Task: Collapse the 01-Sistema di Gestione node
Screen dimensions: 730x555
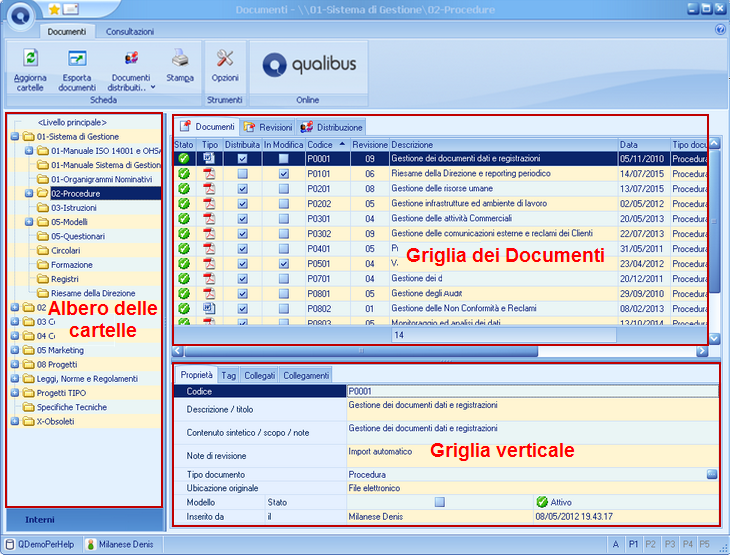Action: (x=15, y=136)
